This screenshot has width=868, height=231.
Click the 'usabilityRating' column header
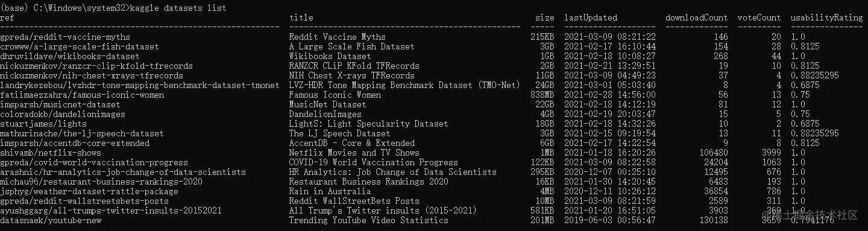827,17
